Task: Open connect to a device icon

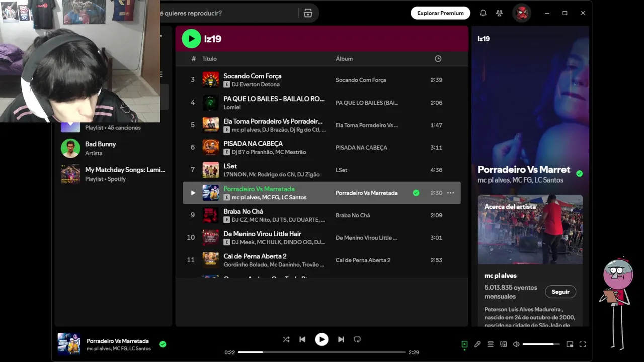Action: pos(504,344)
